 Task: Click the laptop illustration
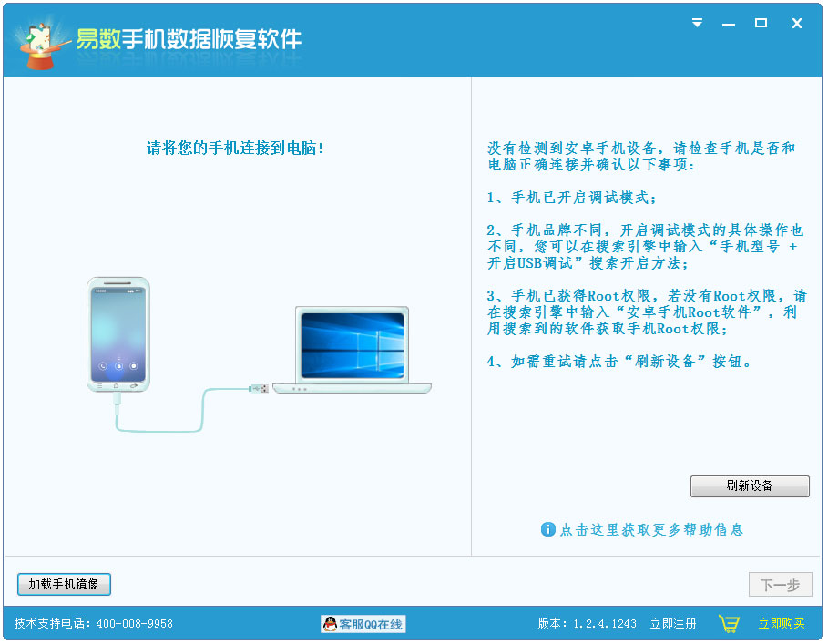click(351, 351)
